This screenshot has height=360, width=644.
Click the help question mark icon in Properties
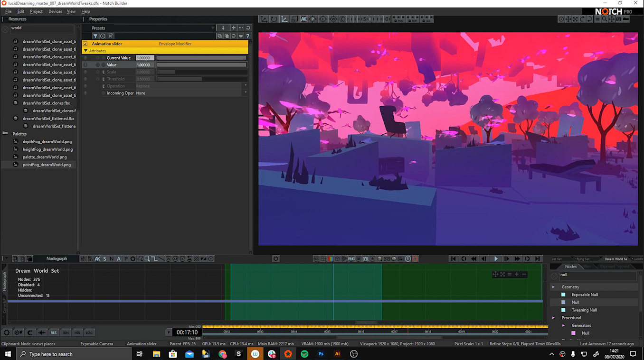247,36
